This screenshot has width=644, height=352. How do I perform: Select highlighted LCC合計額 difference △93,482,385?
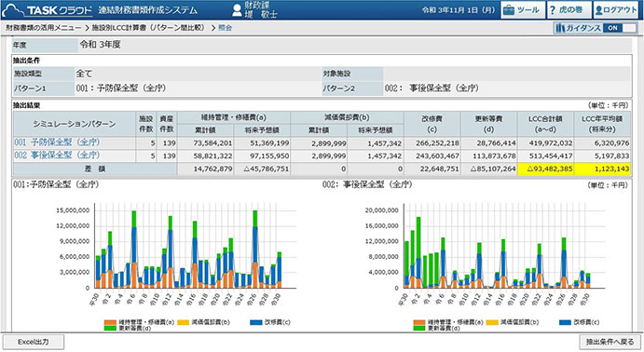click(x=545, y=169)
